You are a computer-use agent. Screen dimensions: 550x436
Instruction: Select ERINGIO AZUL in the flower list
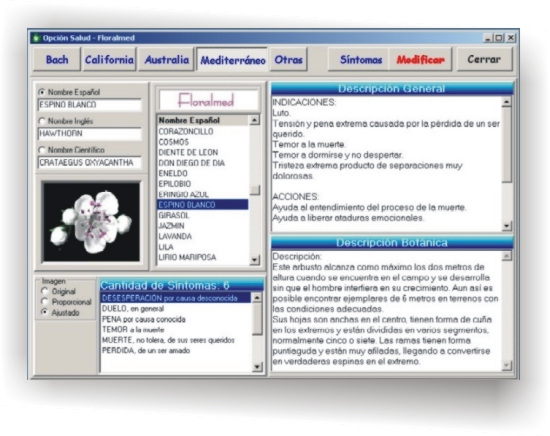203,194
